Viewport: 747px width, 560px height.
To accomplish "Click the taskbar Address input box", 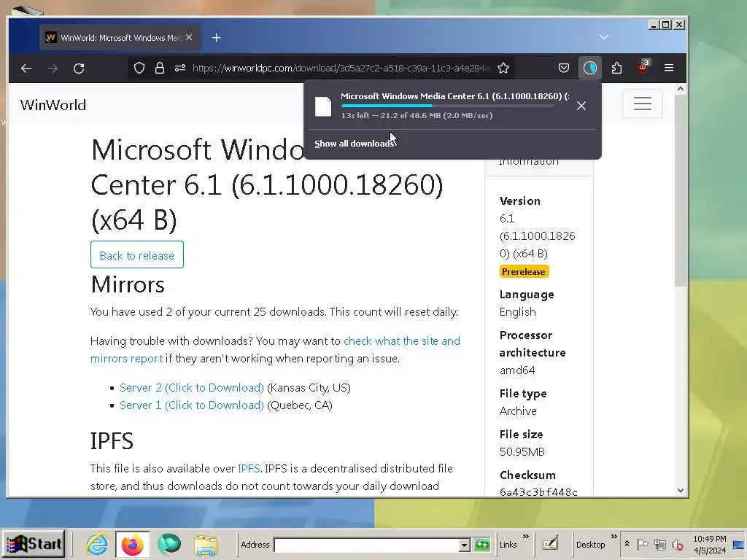I will (366, 545).
